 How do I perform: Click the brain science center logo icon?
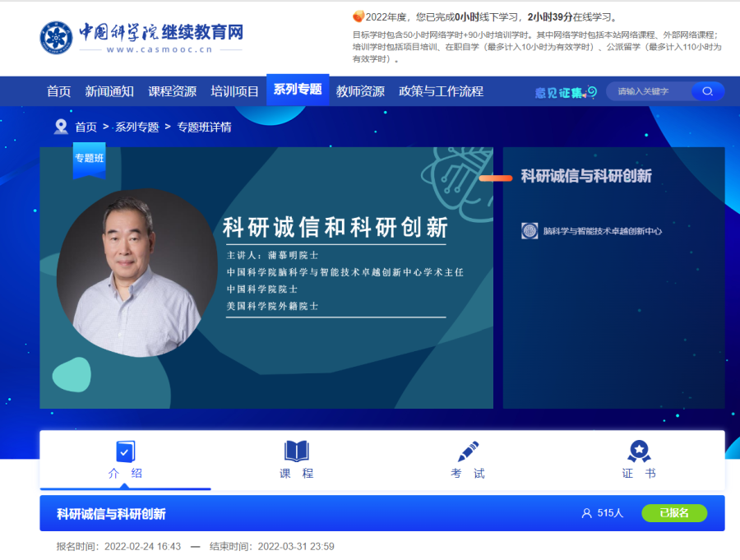point(530,231)
